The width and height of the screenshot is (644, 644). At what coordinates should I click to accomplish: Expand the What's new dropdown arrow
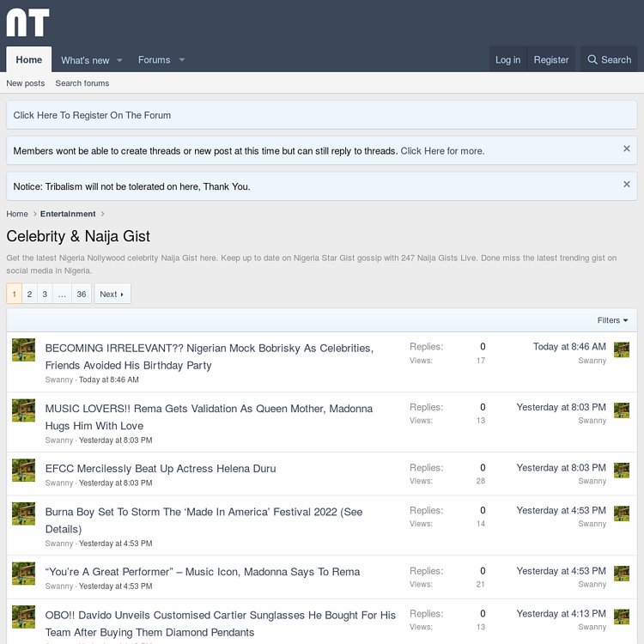coord(119,60)
